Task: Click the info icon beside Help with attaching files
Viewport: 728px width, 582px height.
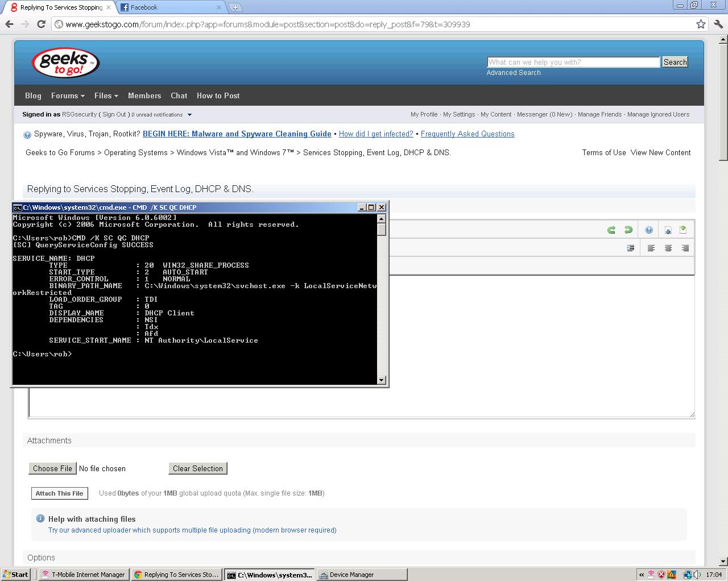Action: (x=40, y=518)
